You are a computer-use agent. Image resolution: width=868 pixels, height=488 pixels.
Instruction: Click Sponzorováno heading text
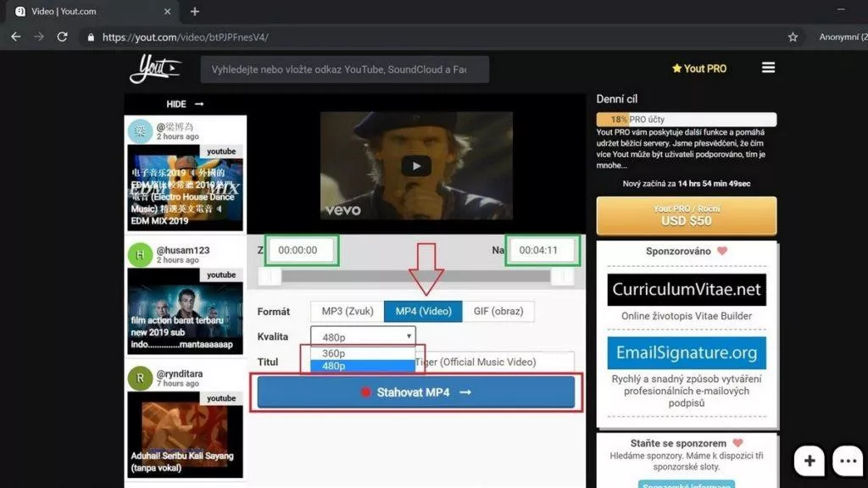(x=678, y=251)
